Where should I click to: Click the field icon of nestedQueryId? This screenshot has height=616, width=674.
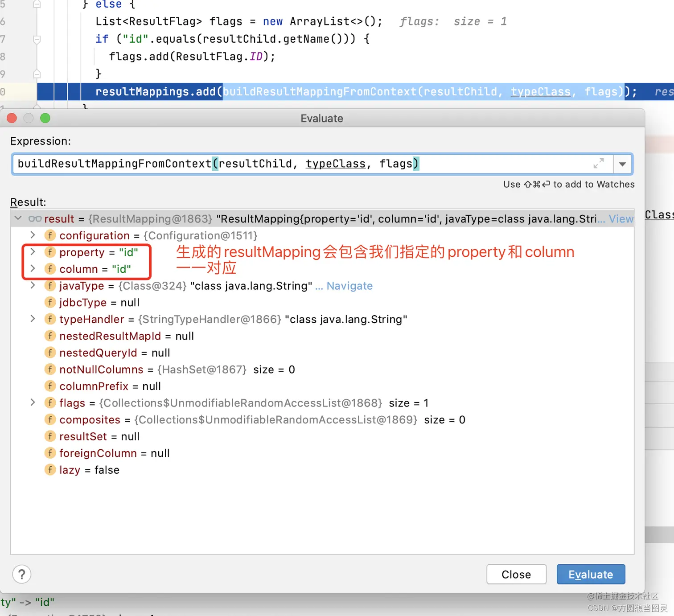50,353
